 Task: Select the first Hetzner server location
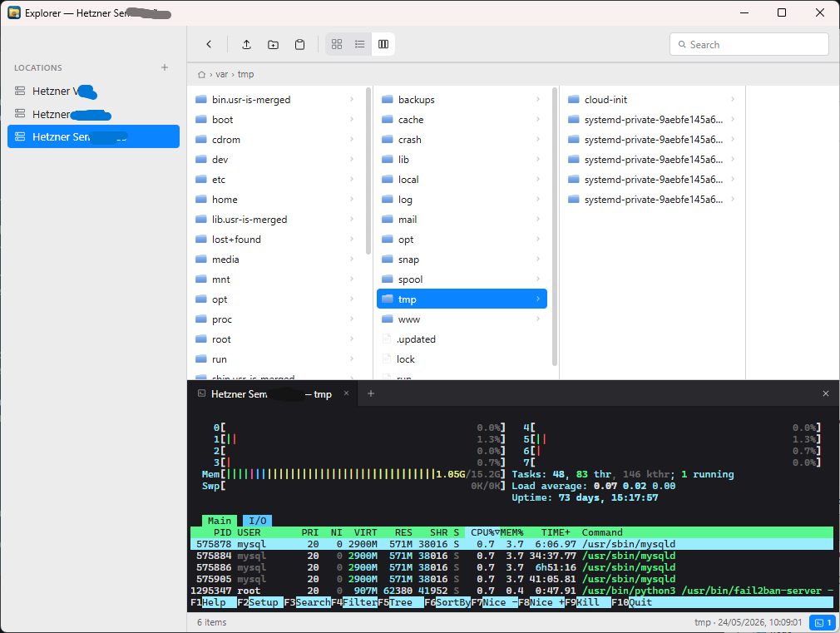[93, 91]
